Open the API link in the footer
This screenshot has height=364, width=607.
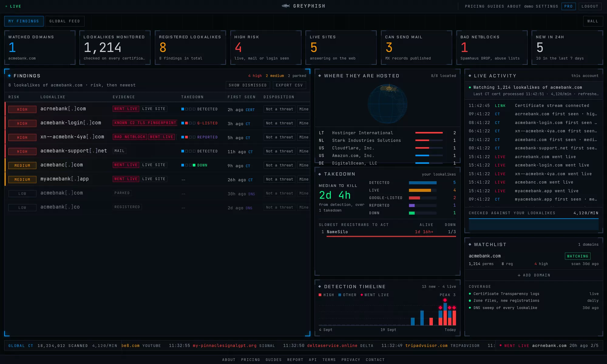(313, 360)
